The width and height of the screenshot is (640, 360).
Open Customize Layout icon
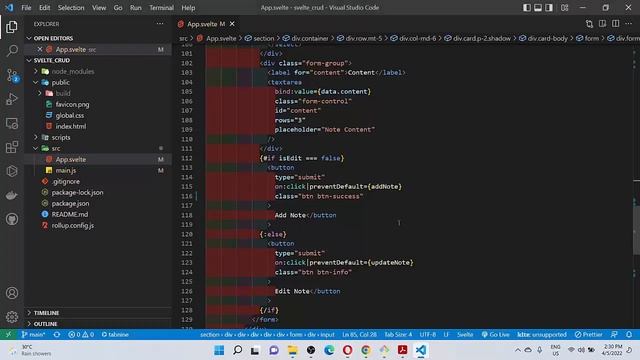[564, 7]
